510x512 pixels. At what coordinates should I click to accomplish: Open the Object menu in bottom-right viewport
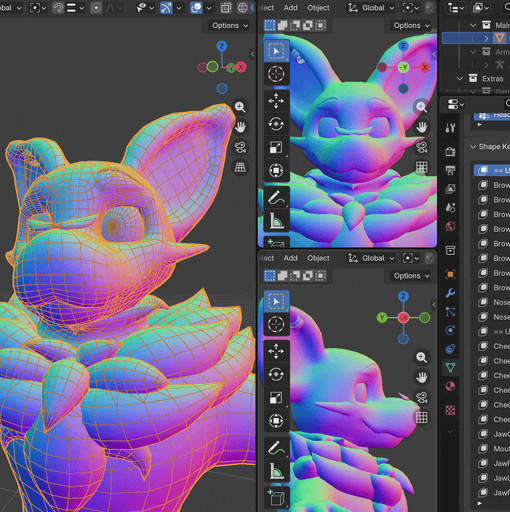[x=318, y=258]
